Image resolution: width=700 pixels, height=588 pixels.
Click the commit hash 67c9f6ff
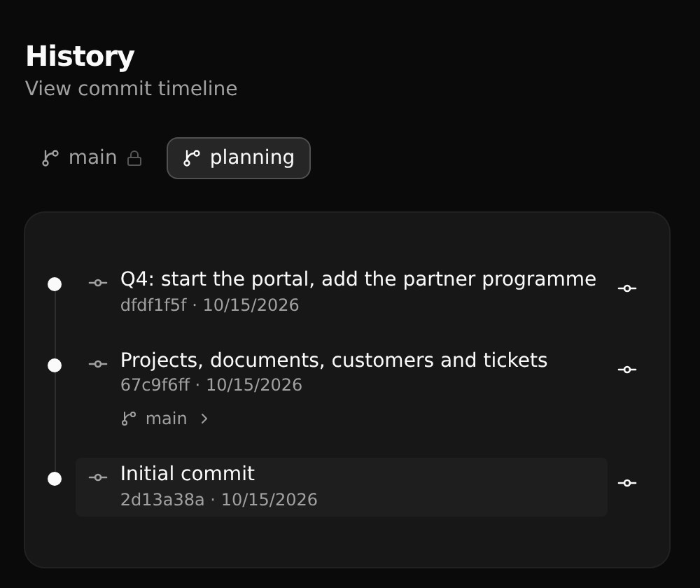pos(155,385)
